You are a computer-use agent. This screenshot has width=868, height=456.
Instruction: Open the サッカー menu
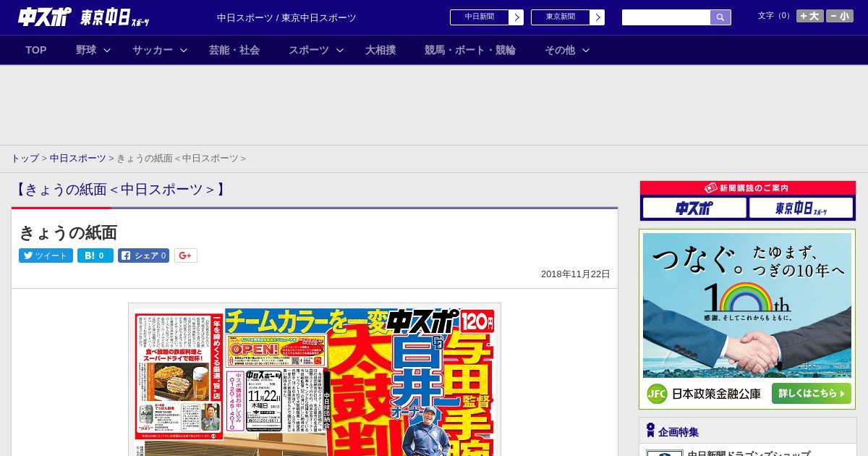pyautogui.click(x=153, y=50)
